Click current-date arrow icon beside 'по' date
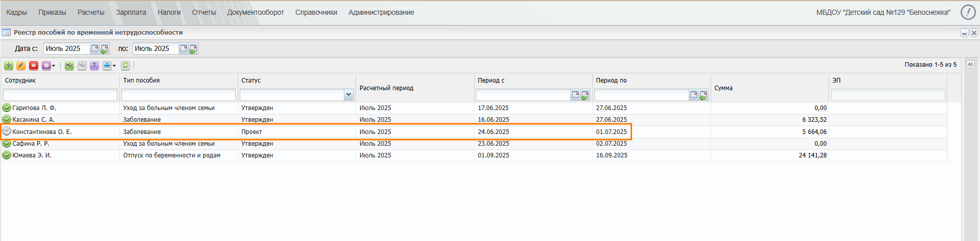 (193, 49)
